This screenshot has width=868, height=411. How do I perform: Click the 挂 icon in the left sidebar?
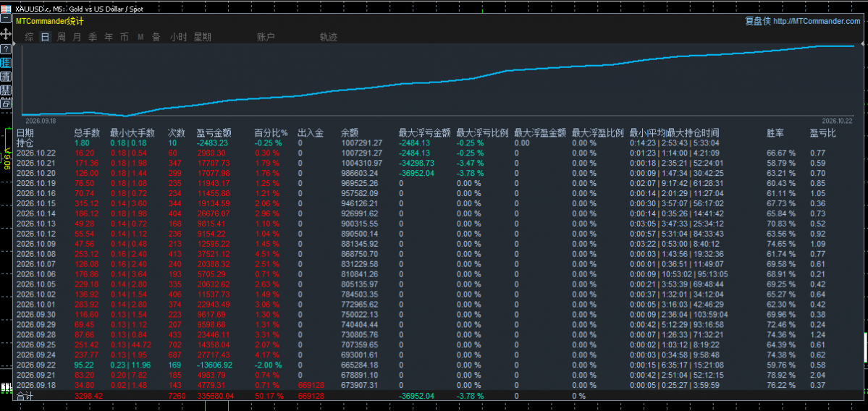(6, 62)
